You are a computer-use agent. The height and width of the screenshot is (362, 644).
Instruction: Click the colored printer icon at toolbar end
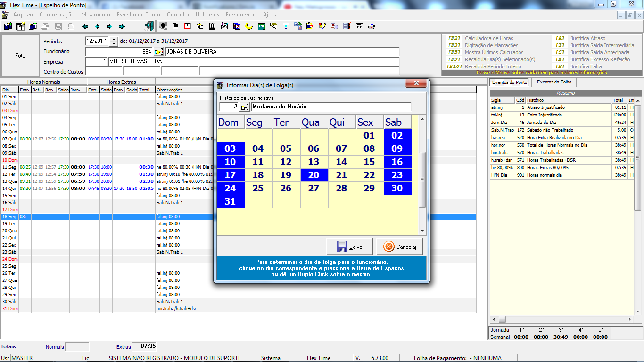372,26
